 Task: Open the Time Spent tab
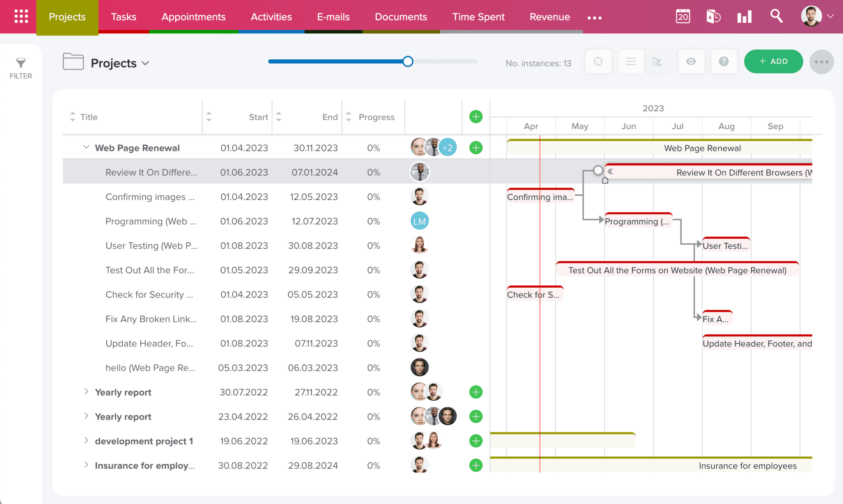tap(478, 17)
